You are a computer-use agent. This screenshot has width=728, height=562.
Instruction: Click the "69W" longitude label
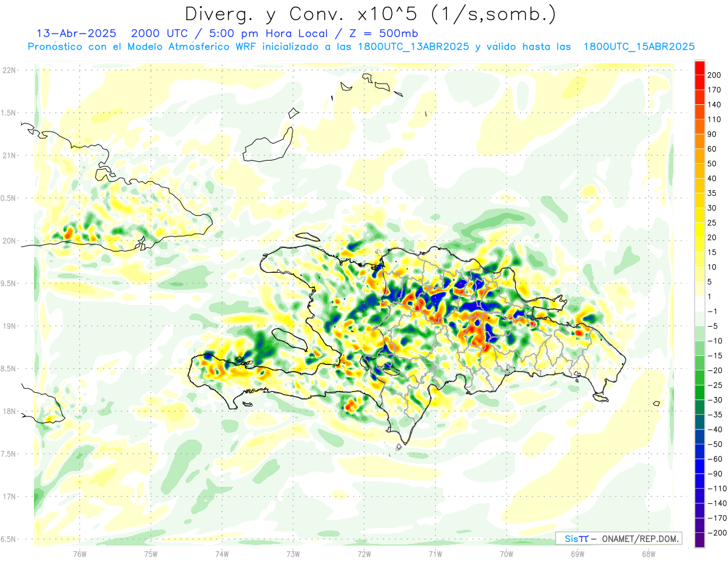pyautogui.click(x=577, y=554)
